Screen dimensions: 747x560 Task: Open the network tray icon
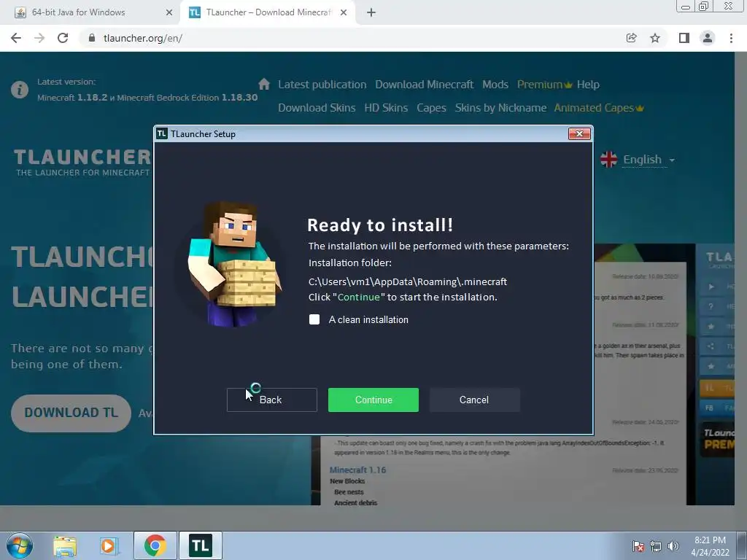click(x=656, y=546)
